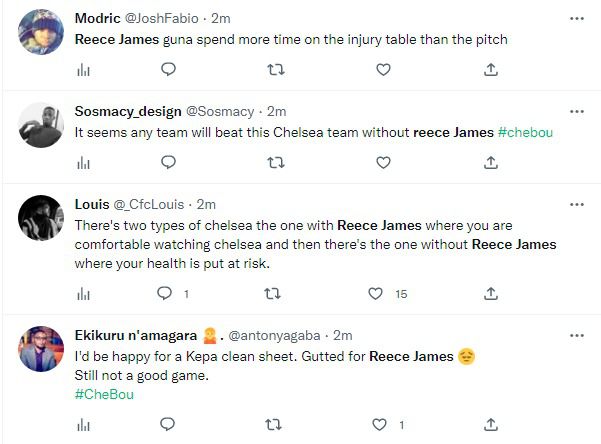
Task: Like Louis's tweet with 15 likes
Action: (x=376, y=294)
